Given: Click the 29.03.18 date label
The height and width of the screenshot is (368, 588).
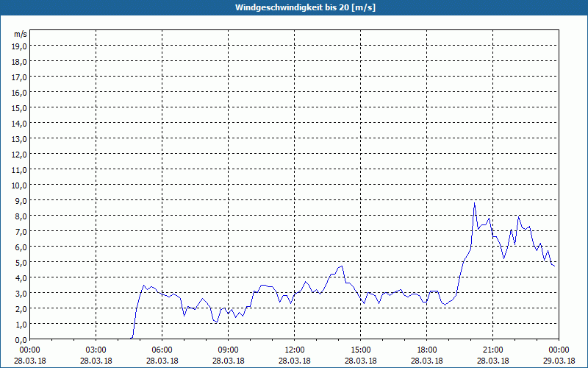Looking at the screenshot, I should 559,361.
